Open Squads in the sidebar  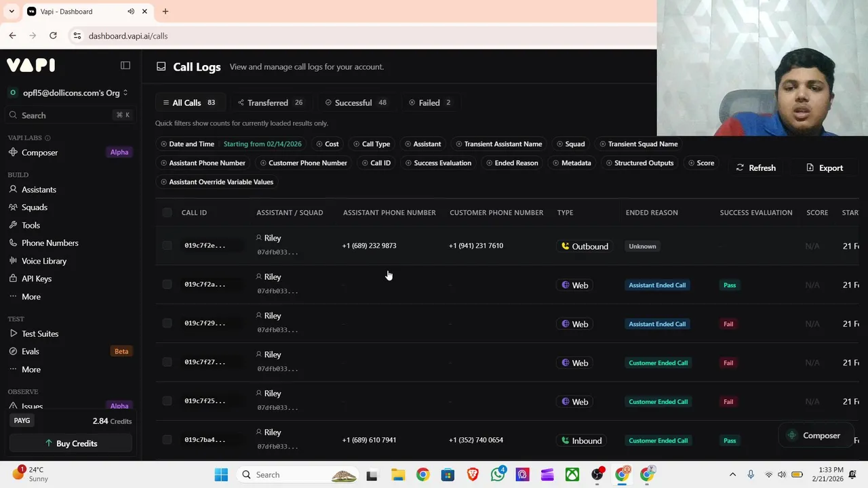(x=34, y=207)
